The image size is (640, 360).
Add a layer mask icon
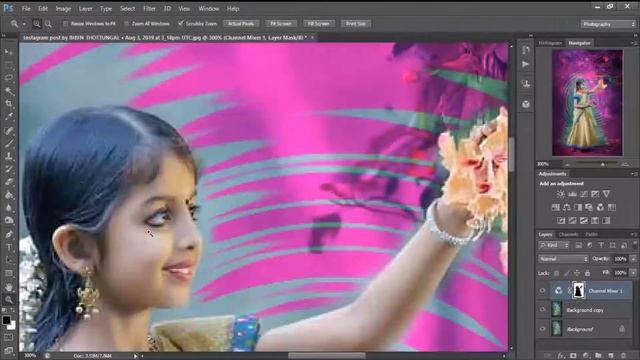click(x=573, y=356)
